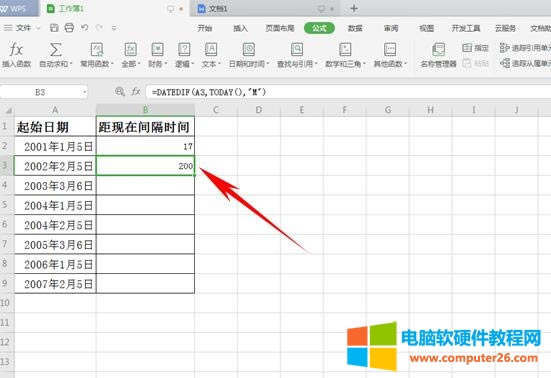Switch to the Home (开始) tab

coord(205,28)
